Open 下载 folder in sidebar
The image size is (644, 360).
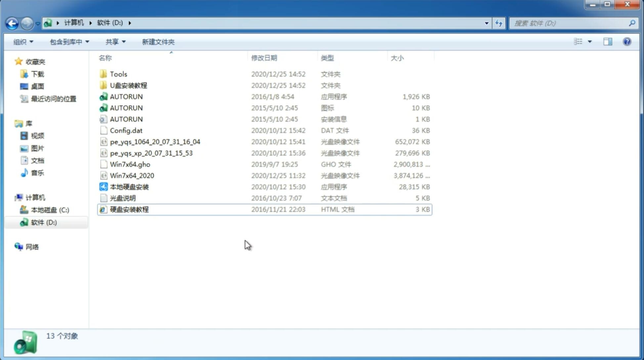coord(36,74)
